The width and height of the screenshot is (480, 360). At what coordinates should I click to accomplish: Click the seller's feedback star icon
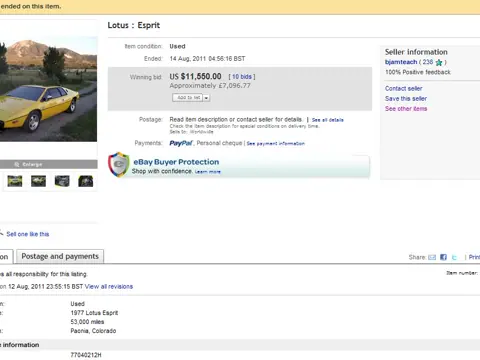pyautogui.click(x=439, y=62)
